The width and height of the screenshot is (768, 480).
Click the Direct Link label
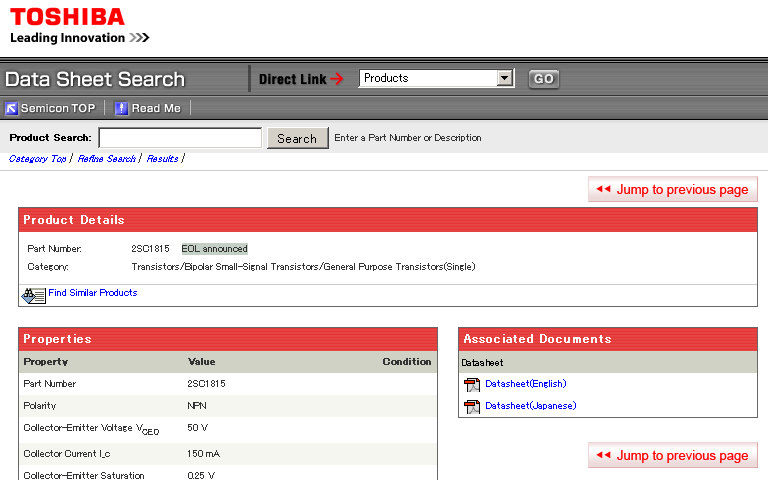click(x=292, y=79)
